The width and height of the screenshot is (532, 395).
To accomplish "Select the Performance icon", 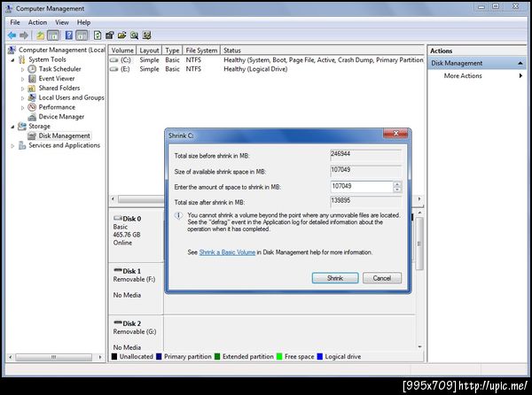I will tap(32, 107).
